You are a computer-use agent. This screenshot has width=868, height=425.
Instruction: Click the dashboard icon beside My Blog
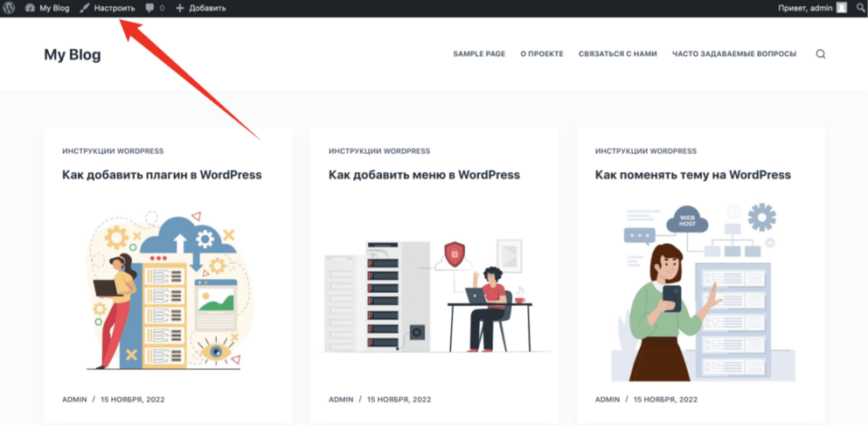[x=30, y=9]
